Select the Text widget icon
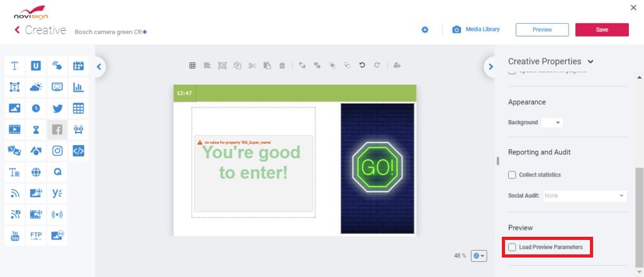Viewport: 644px width, 277px height. click(15, 66)
